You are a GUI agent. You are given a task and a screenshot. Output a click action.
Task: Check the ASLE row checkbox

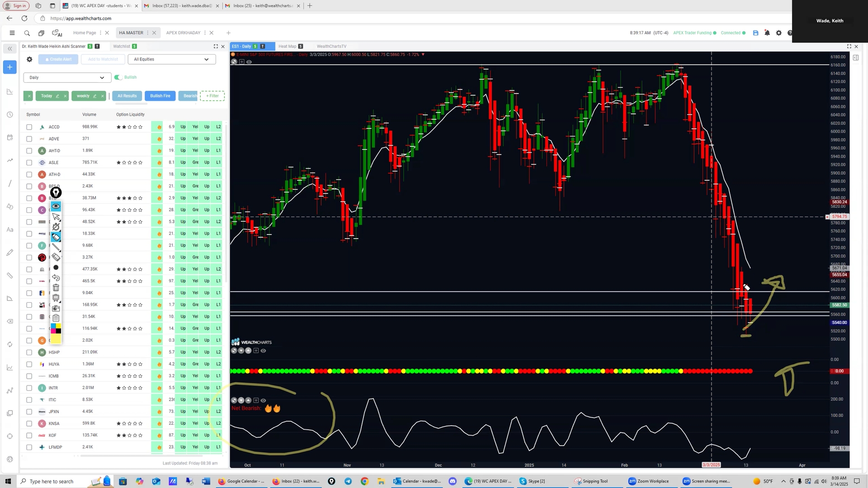[29, 163]
